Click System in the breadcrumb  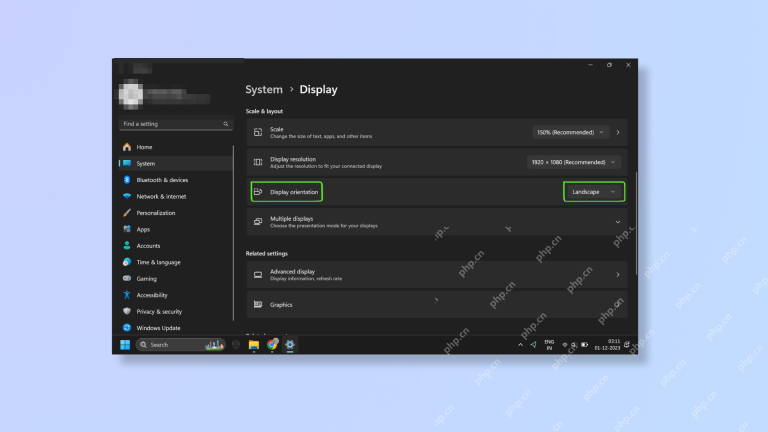(264, 90)
